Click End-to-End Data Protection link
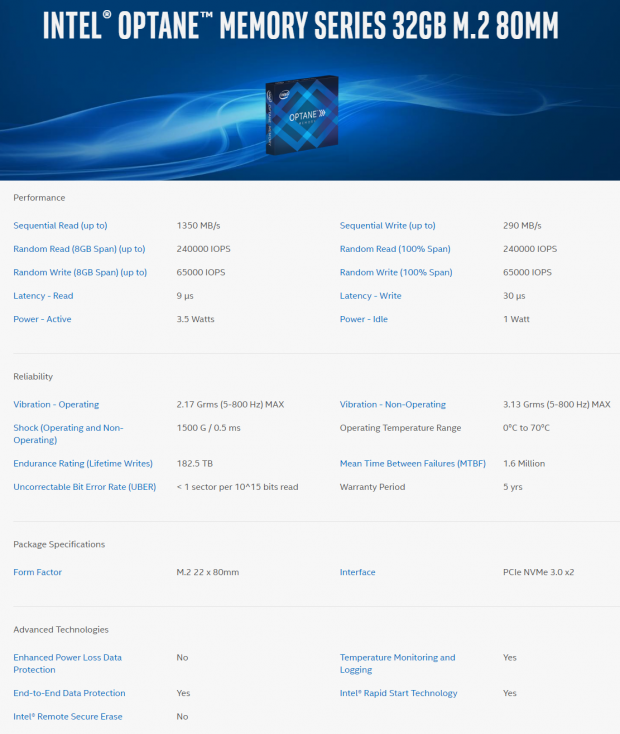Viewport: 620px width, 734px height. tap(69, 693)
